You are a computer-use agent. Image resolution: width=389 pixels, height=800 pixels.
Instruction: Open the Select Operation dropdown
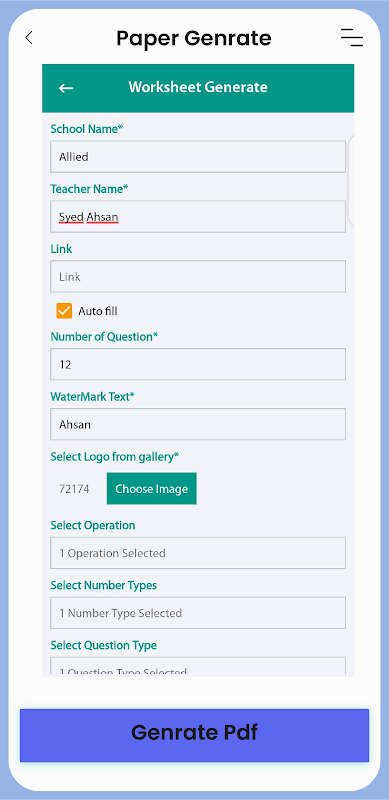198,553
